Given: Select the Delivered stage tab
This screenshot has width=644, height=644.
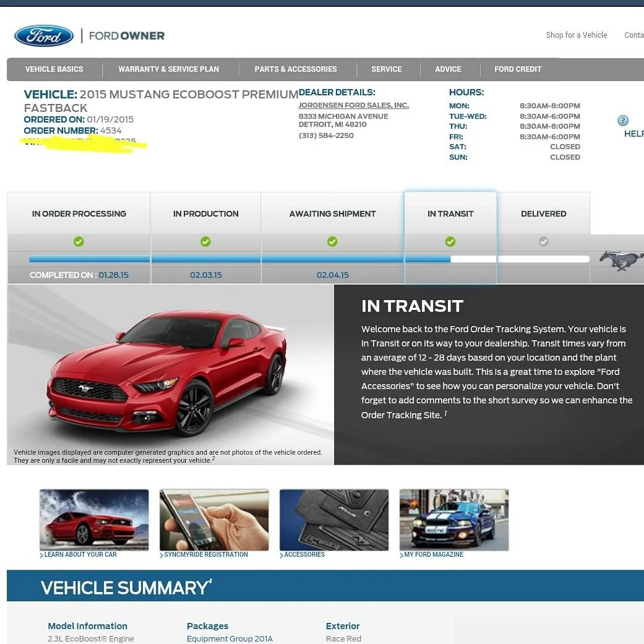Looking at the screenshot, I should [544, 213].
